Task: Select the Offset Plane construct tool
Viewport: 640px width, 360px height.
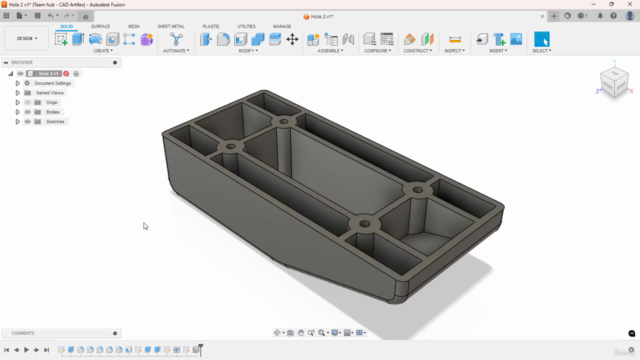Action: tap(409, 39)
